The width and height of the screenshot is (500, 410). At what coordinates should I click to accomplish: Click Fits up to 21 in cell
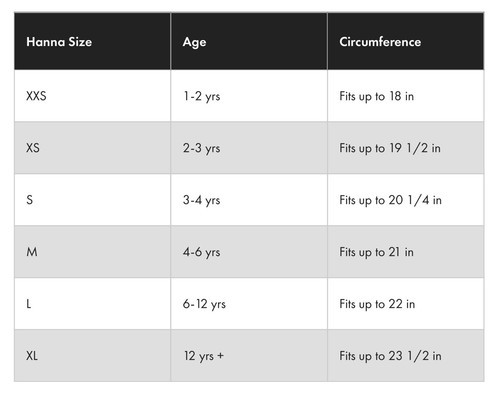(406, 252)
